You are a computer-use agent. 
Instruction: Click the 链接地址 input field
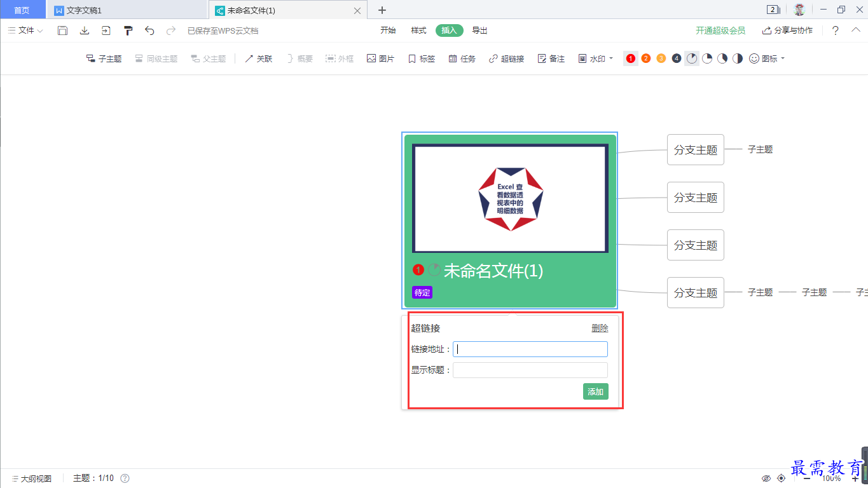tap(530, 349)
